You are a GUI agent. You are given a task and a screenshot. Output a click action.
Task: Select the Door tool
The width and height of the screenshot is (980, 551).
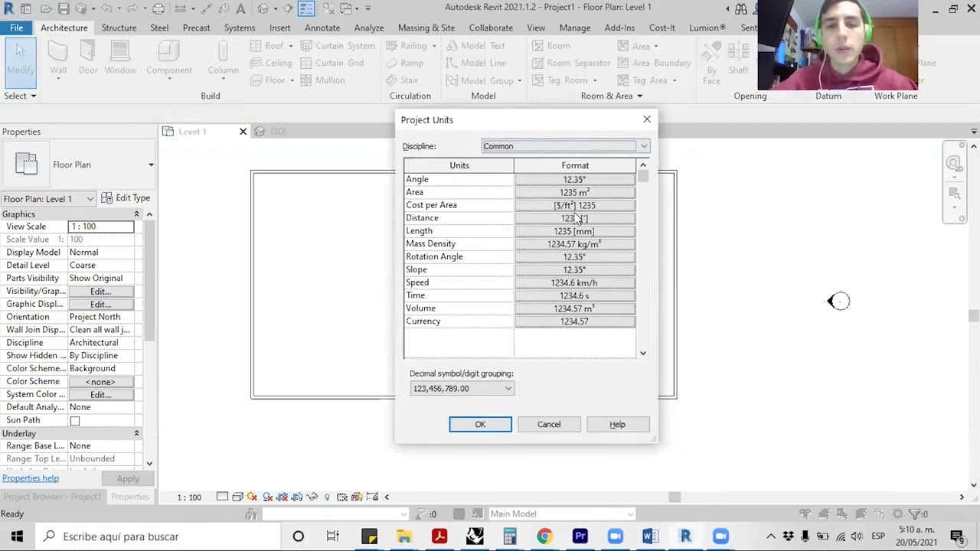click(88, 59)
